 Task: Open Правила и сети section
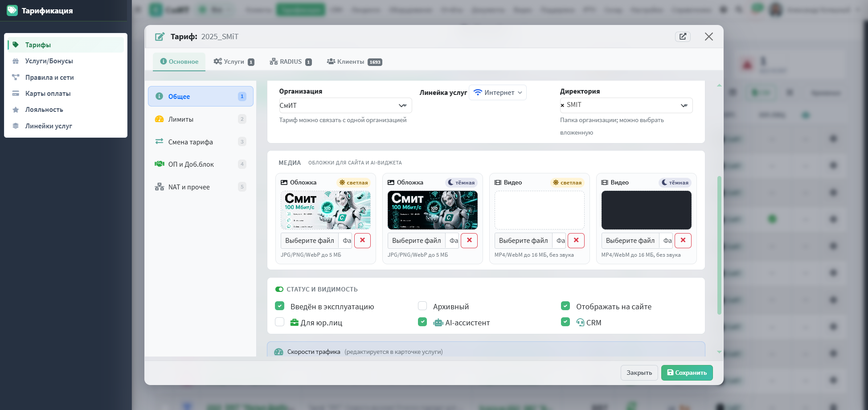[x=66, y=78]
